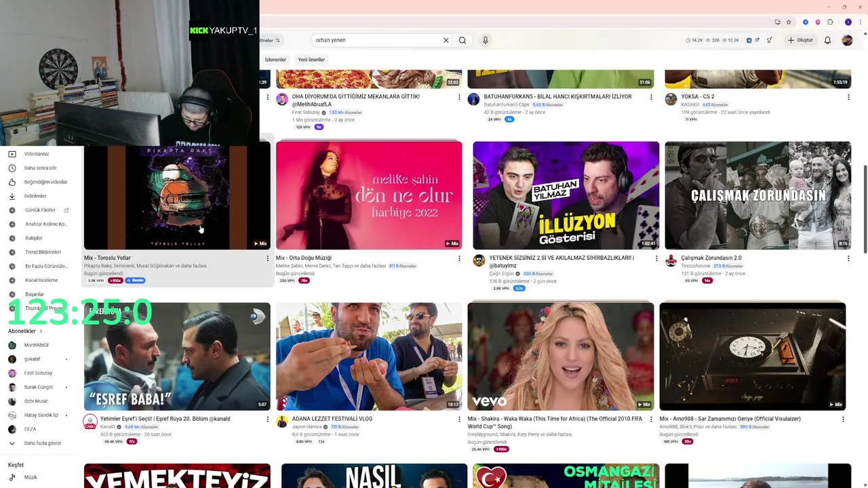Screen dimensions: 868x488
Task: Open the Japon Hamza channel avatar
Action: [x=282, y=422]
